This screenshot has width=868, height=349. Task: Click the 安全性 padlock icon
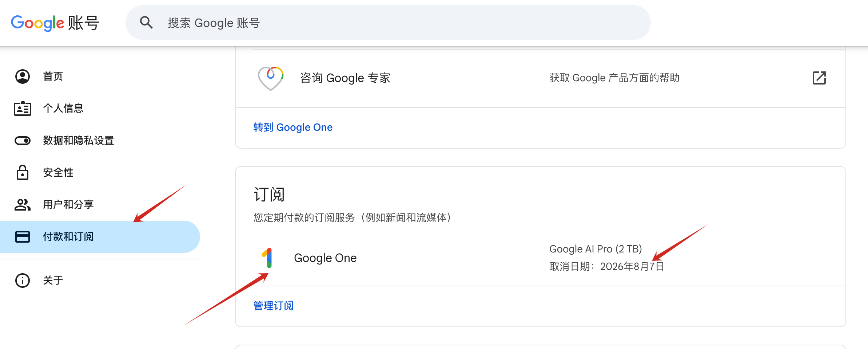23,172
